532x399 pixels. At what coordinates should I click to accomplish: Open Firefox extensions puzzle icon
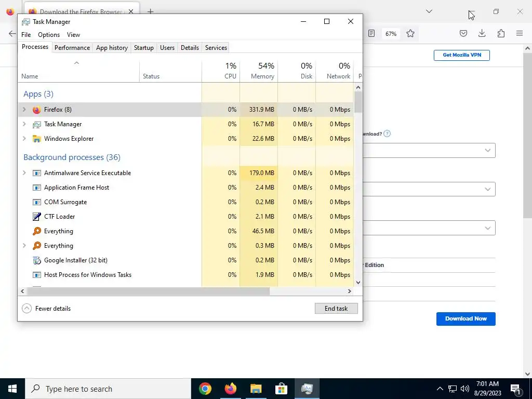(x=501, y=33)
